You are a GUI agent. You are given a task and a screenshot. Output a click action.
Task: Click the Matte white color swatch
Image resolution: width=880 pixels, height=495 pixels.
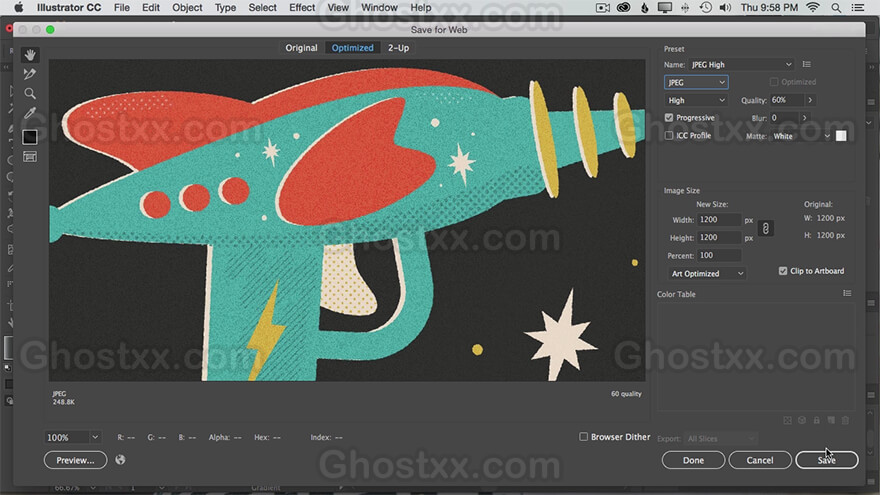(841, 136)
